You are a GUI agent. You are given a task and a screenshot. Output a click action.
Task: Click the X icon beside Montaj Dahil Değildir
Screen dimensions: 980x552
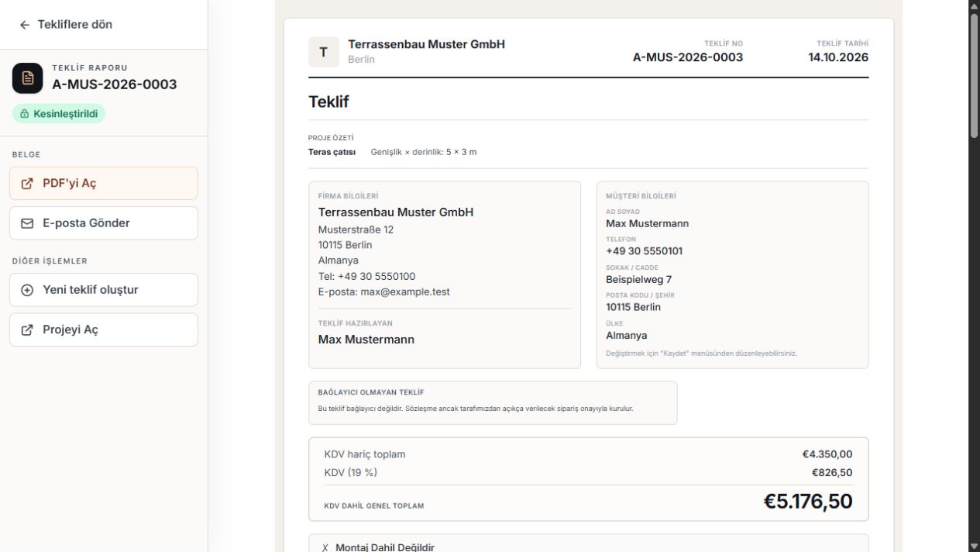click(325, 548)
